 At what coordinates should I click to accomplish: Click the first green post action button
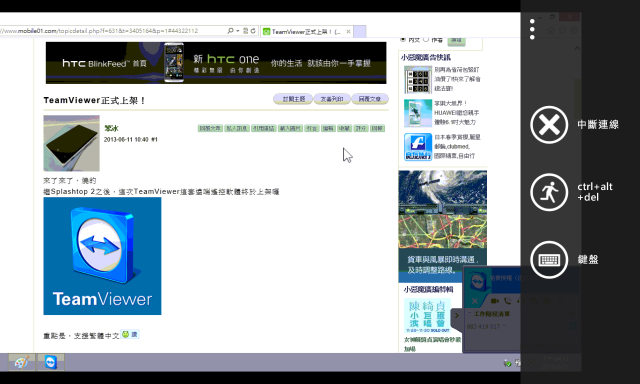[210, 128]
